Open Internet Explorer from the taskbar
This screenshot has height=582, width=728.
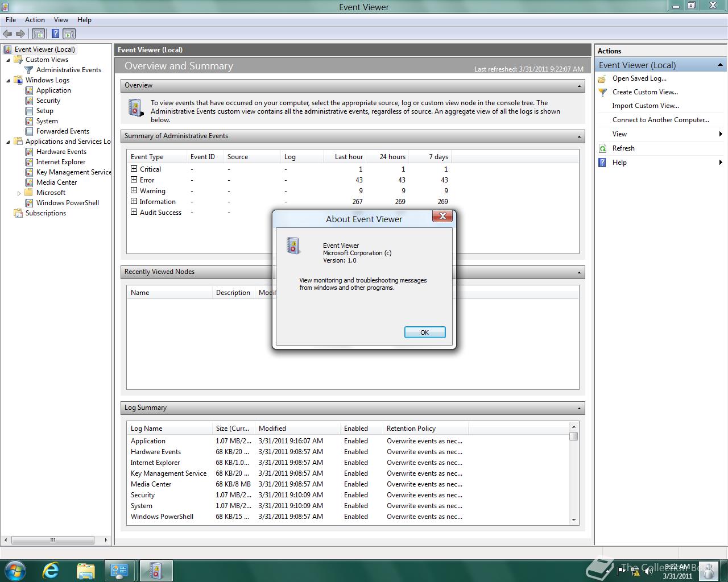coord(51,571)
